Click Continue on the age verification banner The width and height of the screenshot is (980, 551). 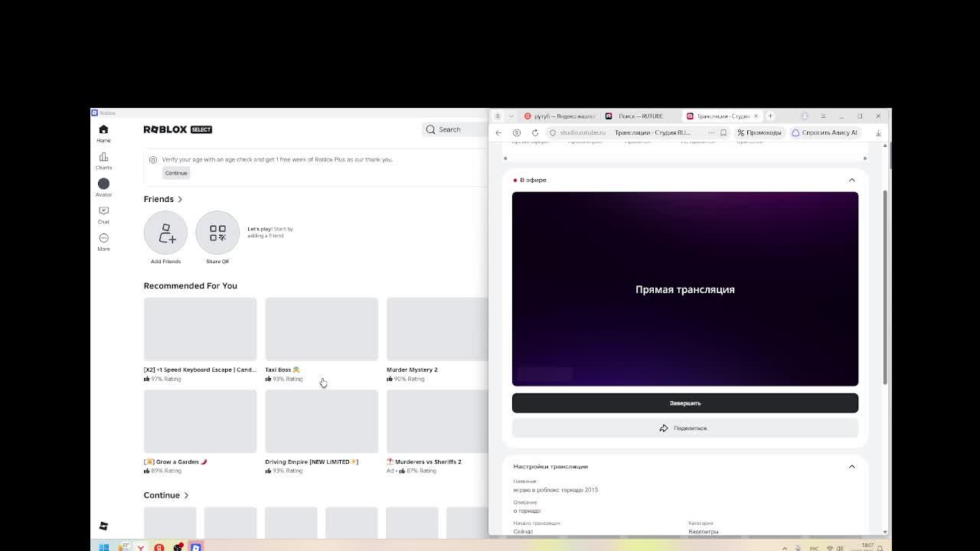[176, 173]
